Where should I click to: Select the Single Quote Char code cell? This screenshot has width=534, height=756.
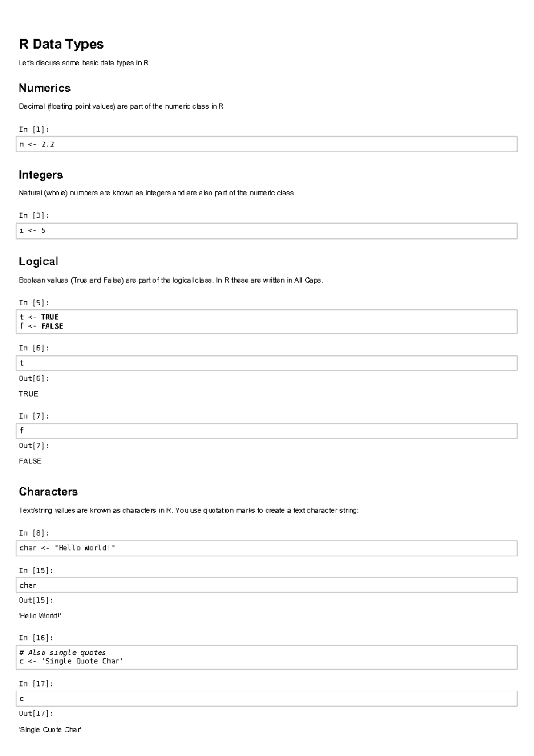coord(267,657)
